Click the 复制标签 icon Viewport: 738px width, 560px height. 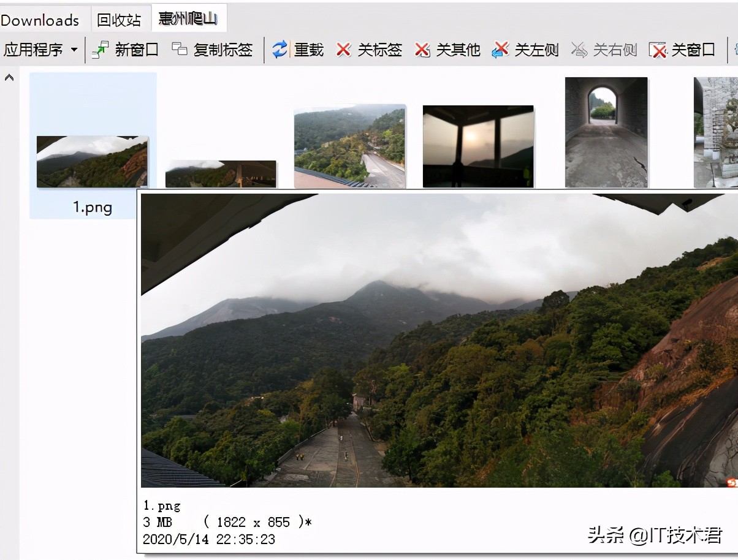tap(179, 49)
